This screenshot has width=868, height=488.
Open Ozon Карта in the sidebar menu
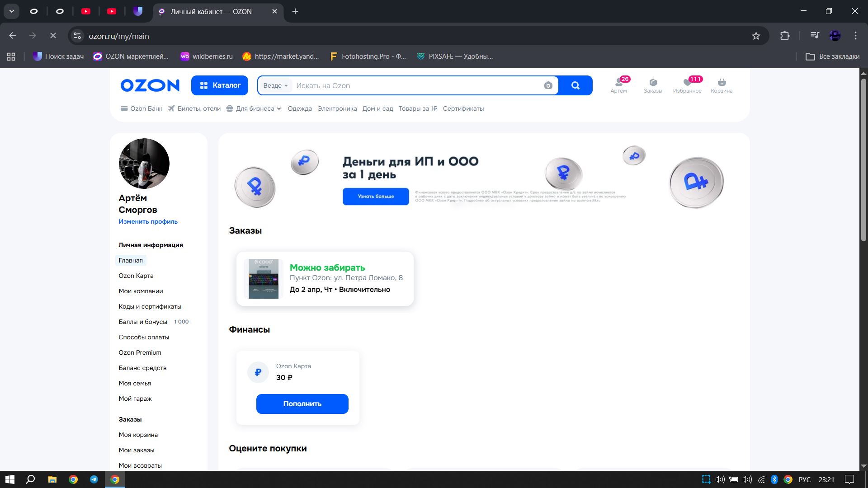[136, 276]
